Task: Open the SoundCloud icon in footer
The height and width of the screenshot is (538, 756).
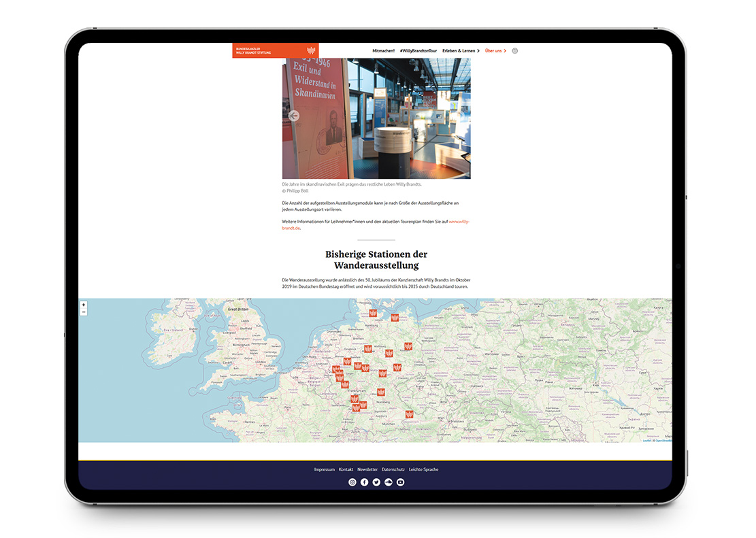Action: click(389, 482)
